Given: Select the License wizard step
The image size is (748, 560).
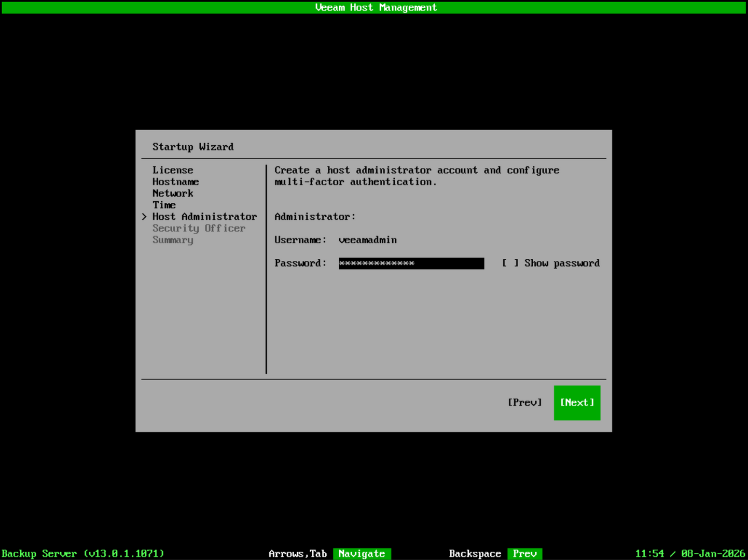Looking at the screenshot, I should (x=173, y=170).
